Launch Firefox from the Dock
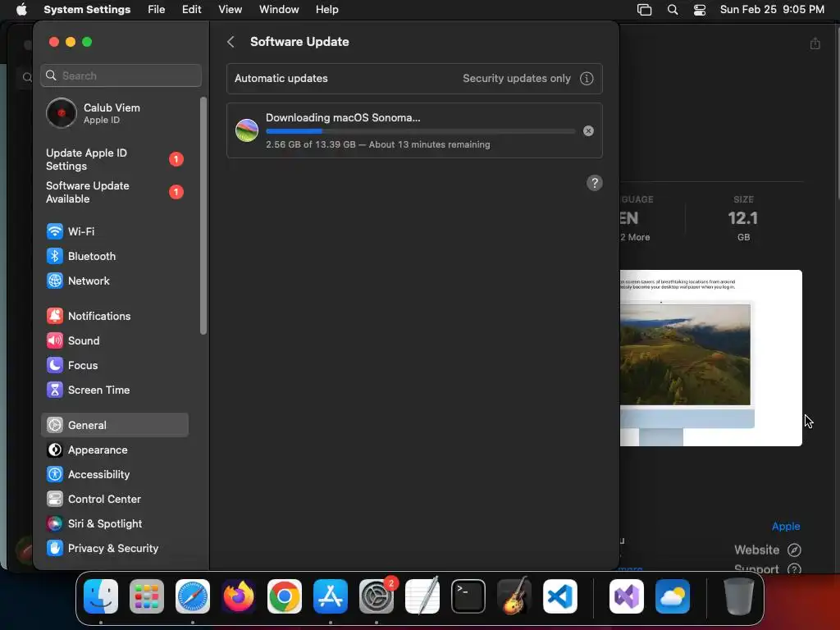The image size is (840, 630). (239, 596)
